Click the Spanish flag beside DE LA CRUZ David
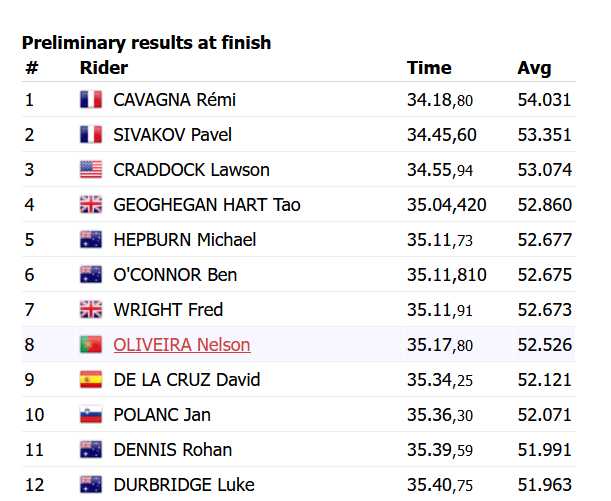The image size is (611, 501). click(x=91, y=380)
